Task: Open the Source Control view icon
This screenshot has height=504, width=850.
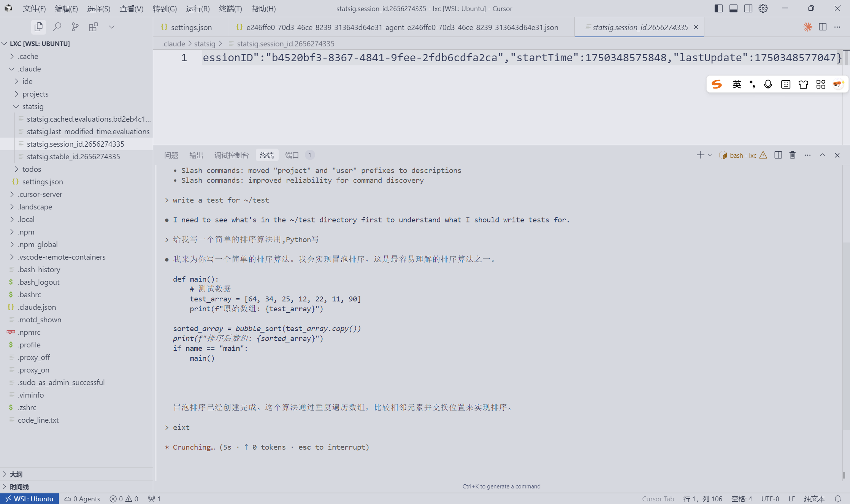Action: click(75, 27)
